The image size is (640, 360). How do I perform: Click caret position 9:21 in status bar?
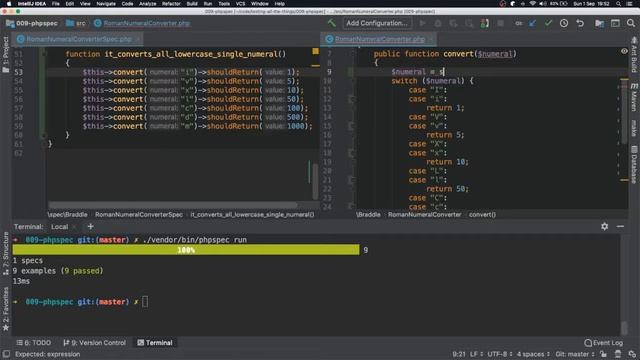459,354
